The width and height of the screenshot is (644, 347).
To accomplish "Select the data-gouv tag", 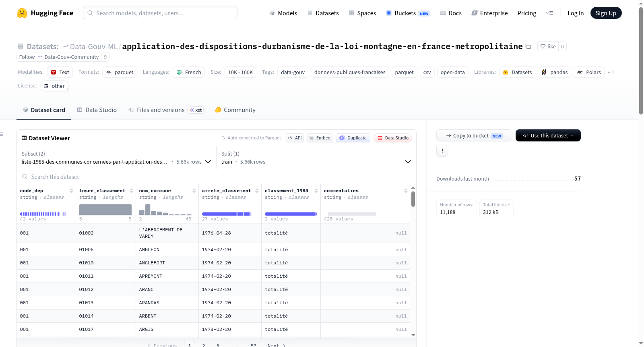I will click(x=293, y=72).
